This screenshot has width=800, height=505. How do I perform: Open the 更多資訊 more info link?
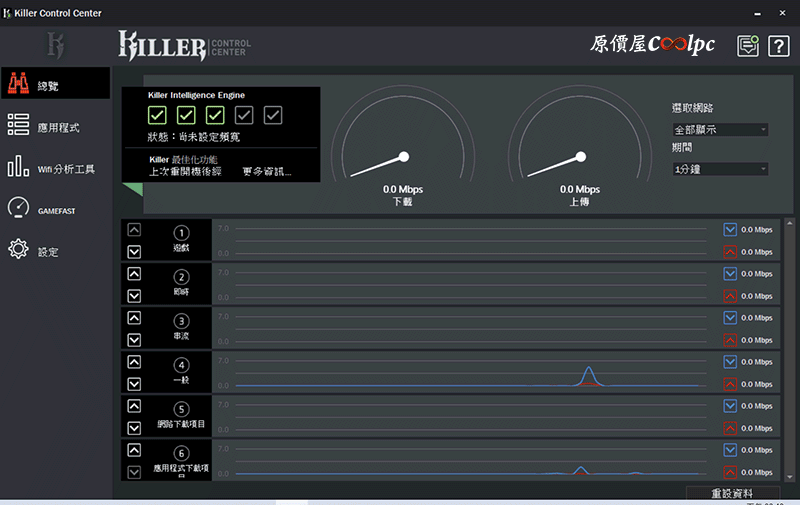pos(267,171)
